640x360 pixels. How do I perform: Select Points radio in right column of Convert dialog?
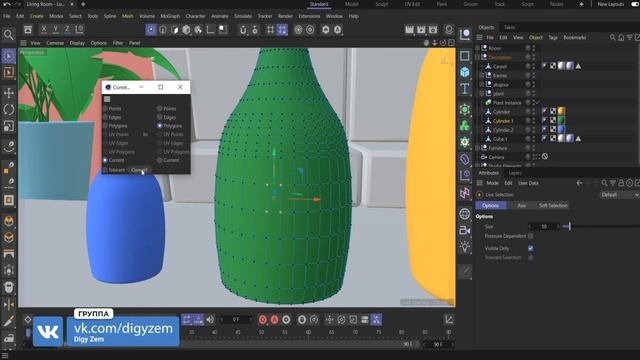[160, 109]
